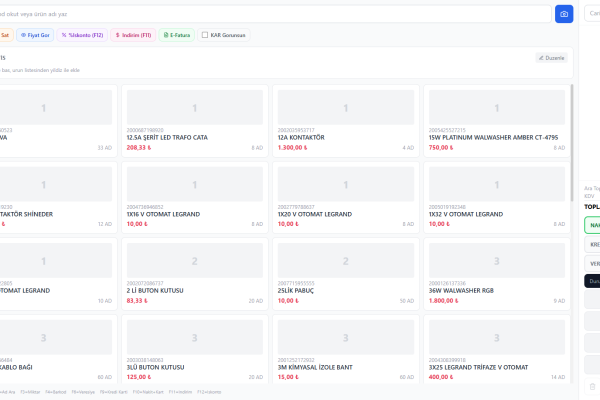Screen dimensions: 600x400
Task: Select the 12A KONTAKTÖR product card
Action: tap(345, 120)
